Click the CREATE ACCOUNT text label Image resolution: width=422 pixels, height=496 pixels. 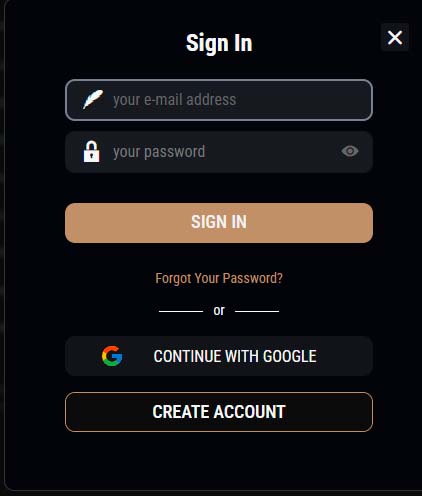219,412
